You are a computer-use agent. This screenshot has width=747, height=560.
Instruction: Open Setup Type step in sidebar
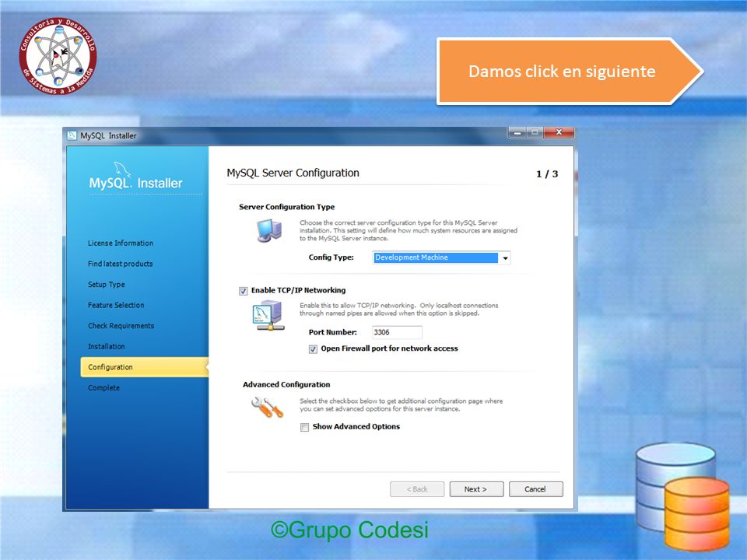pos(107,285)
